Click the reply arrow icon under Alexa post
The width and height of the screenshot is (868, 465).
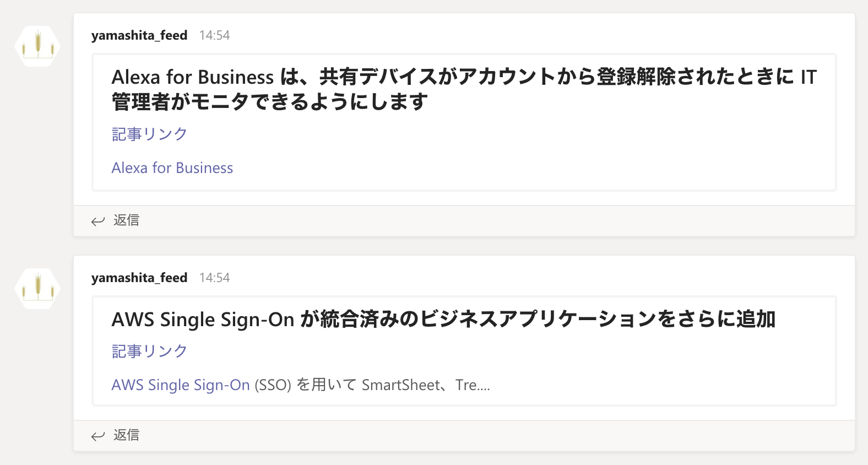click(x=98, y=221)
